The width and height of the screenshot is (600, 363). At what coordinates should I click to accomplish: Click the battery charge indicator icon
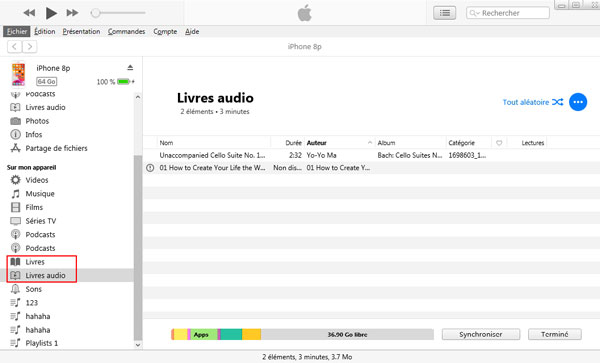(124, 81)
